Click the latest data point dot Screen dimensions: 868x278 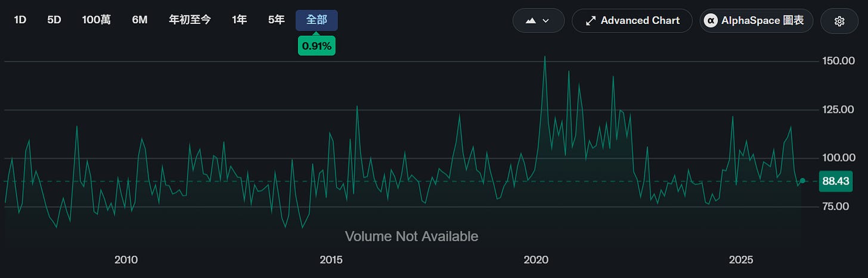tap(802, 180)
